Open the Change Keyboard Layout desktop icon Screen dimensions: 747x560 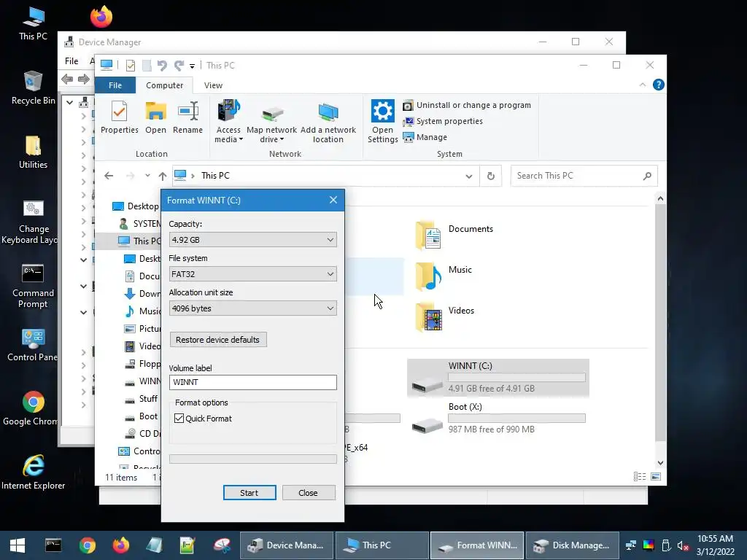pyautogui.click(x=29, y=222)
